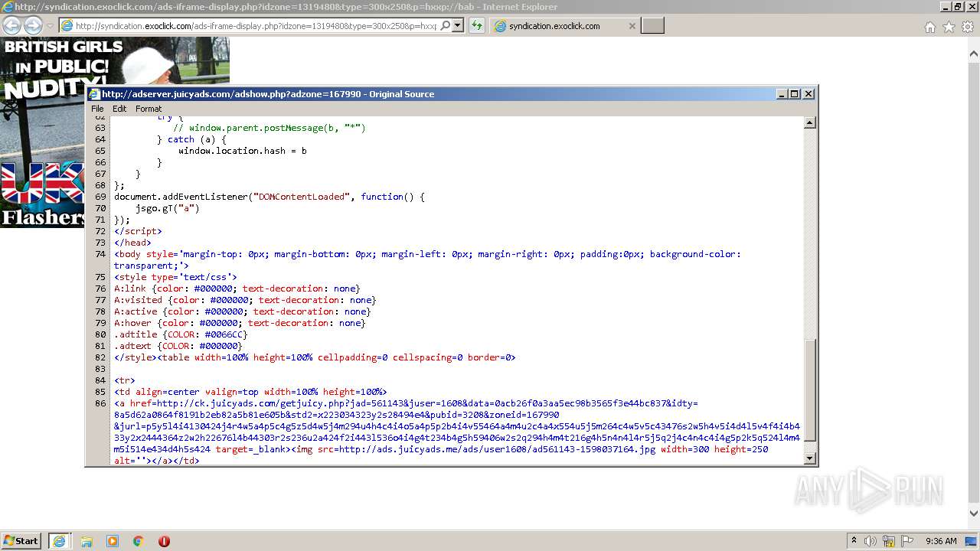Viewport: 980px width, 551px height.
Task: Click '<td align=center valign=top' line
Action: [250, 392]
